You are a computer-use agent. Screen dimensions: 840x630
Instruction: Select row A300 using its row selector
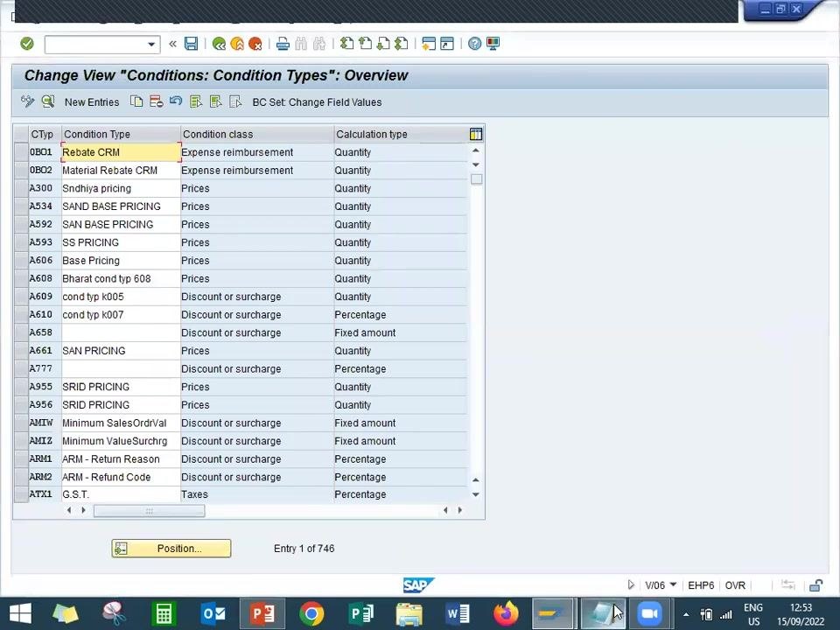coord(21,188)
